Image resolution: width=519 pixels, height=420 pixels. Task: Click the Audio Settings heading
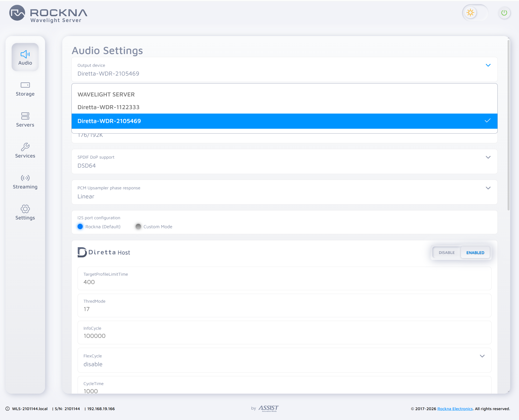click(107, 51)
